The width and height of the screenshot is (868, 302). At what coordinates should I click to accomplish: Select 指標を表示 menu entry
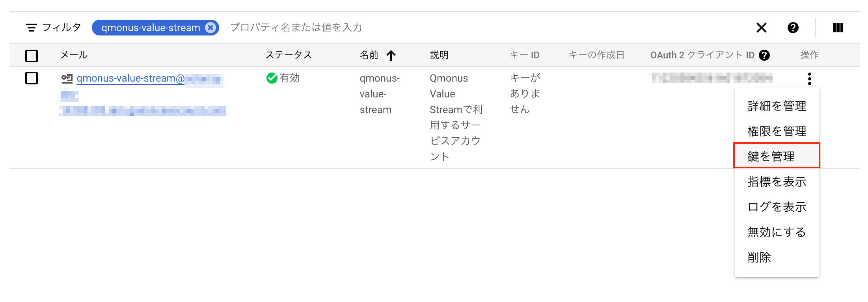tap(777, 182)
